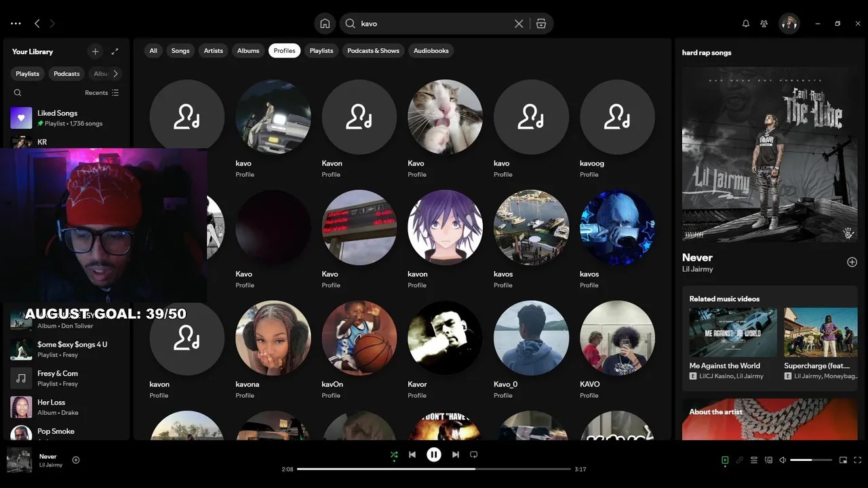This screenshot has width=868, height=488.
Task: Open the Fresy & Com folder
Action: (x=66, y=378)
